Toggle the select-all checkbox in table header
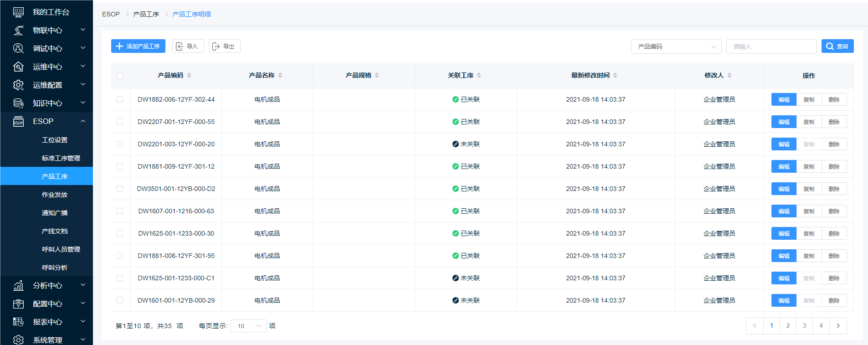 click(x=120, y=76)
